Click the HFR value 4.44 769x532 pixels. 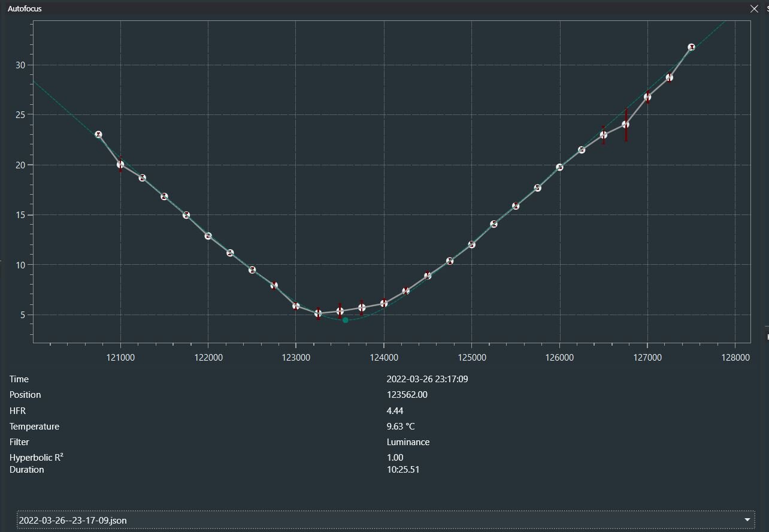pos(395,411)
